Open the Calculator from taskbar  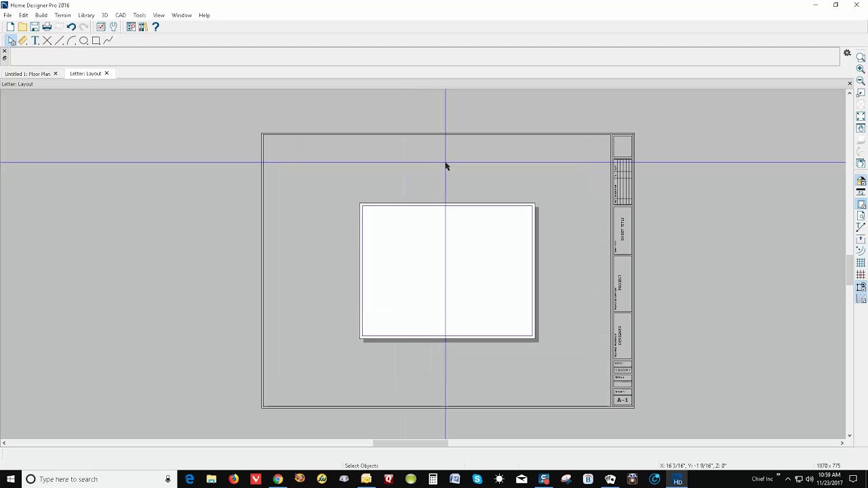click(x=433, y=479)
